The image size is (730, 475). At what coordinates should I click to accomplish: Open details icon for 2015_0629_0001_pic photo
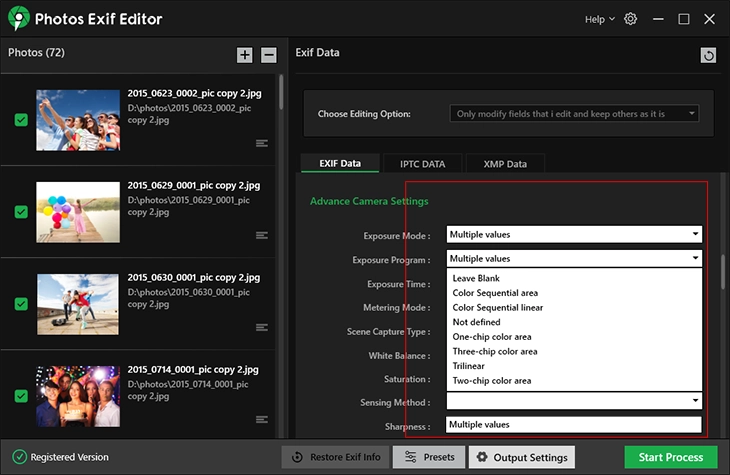pos(262,235)
